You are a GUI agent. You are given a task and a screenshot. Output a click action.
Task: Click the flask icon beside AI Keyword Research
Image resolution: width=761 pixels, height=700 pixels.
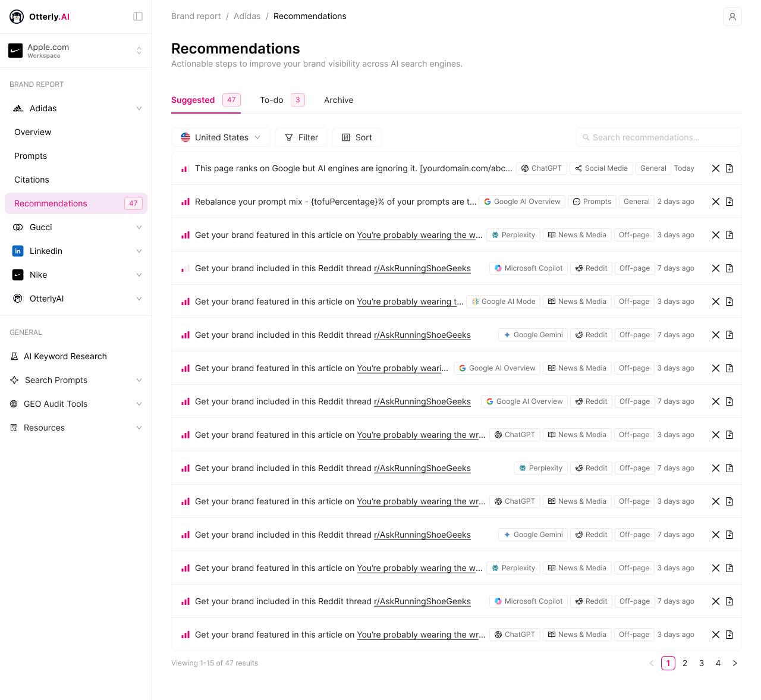(14, 356)
